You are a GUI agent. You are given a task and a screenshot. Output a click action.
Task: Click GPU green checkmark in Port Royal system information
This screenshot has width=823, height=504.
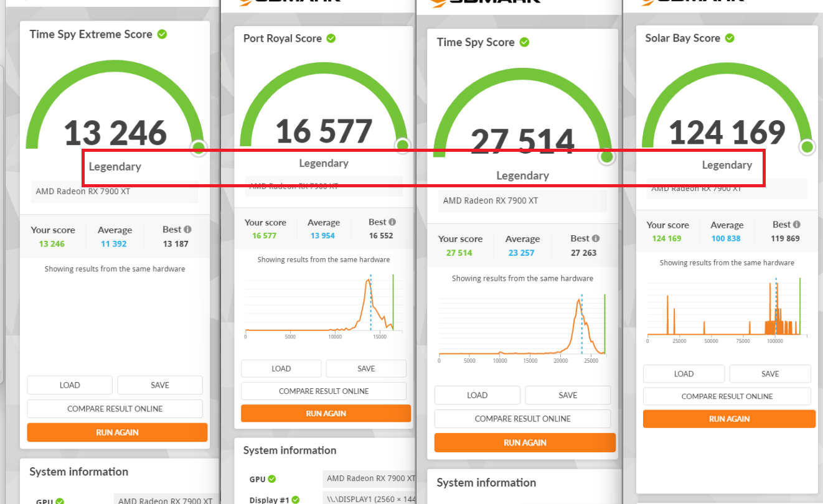click(272, 479)
